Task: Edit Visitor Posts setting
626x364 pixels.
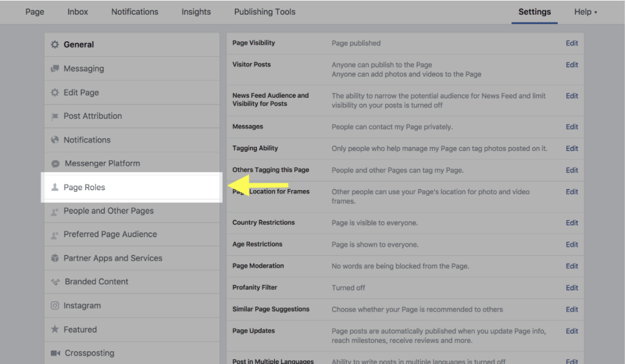Action: tap(572, 65)
